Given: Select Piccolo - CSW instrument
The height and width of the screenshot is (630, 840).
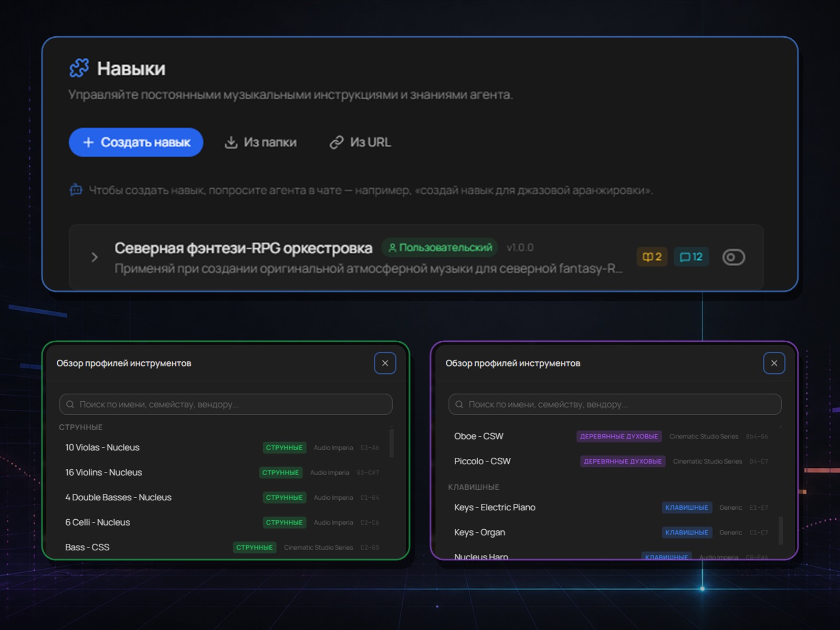Looking at the screenshot, I should (x=611, y=461).
